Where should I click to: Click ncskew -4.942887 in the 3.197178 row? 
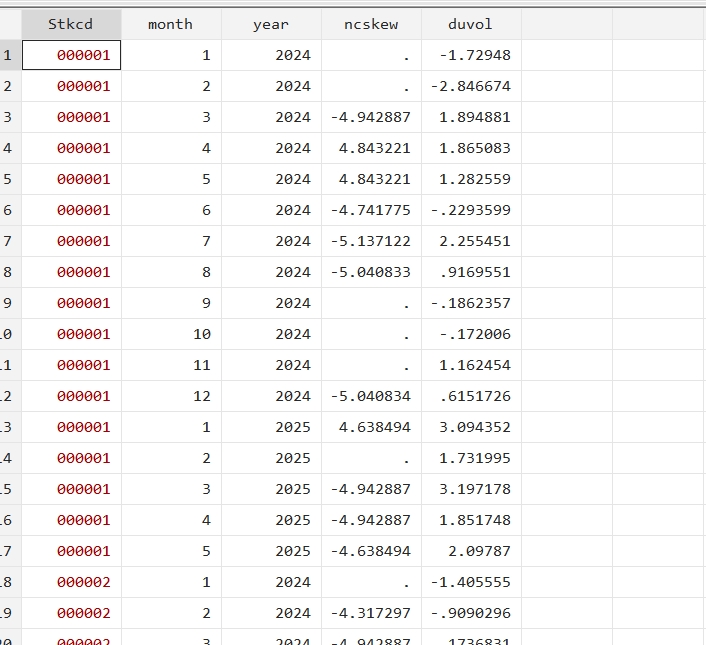[x=371, y=489]
